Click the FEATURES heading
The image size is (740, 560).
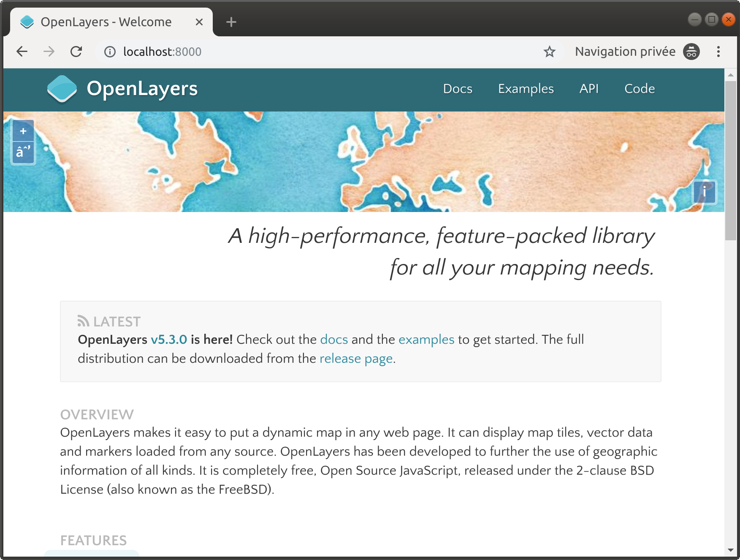pyautogui.click(x=93, y=541)
